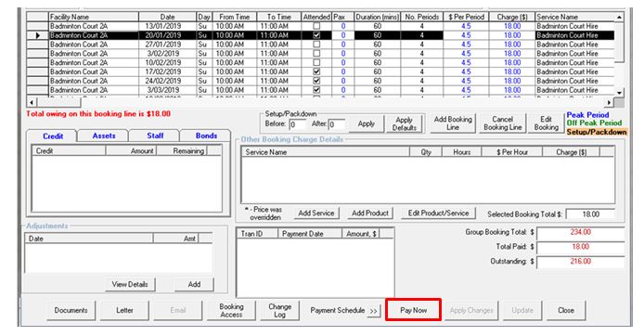The image size is (644, 336).
Task: Select the 27/01/2019 date cell
Action: (168, 45)
